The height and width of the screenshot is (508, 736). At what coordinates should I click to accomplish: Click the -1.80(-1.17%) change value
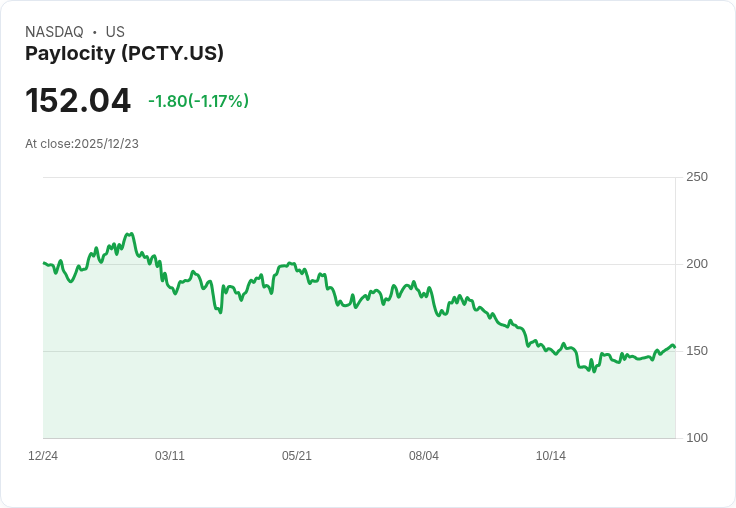point(199,101)
